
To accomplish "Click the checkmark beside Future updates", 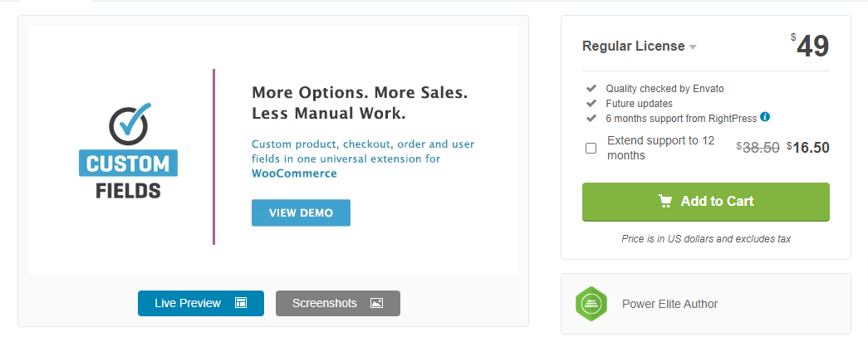I will pyautogui.click(x=591, y=104).
